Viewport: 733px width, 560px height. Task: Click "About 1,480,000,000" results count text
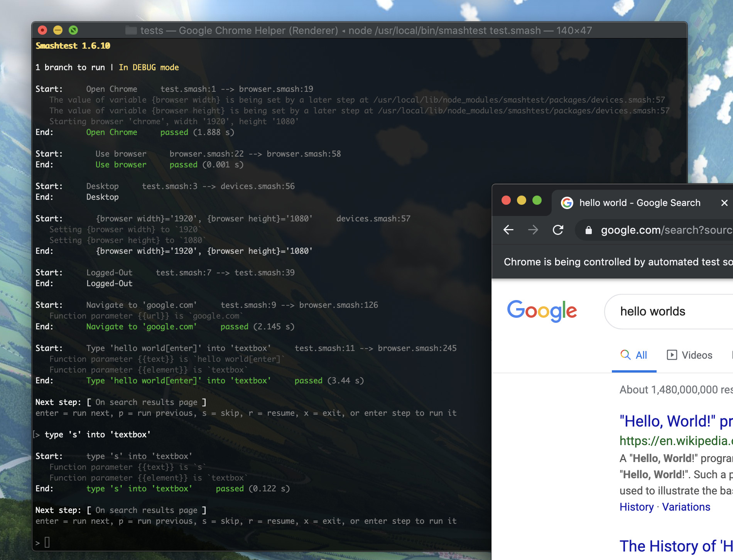point(676,390)
